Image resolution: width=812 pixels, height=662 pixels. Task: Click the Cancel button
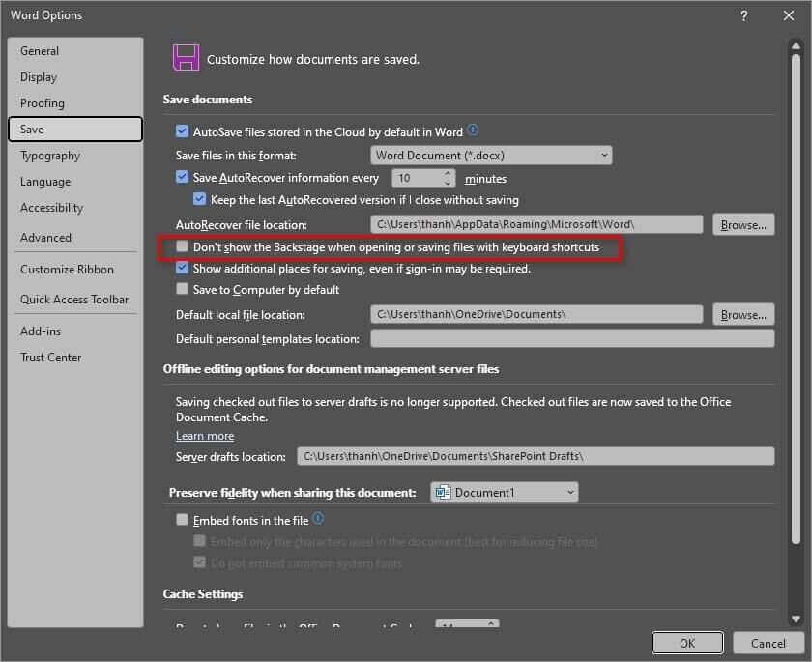(768, 643)
